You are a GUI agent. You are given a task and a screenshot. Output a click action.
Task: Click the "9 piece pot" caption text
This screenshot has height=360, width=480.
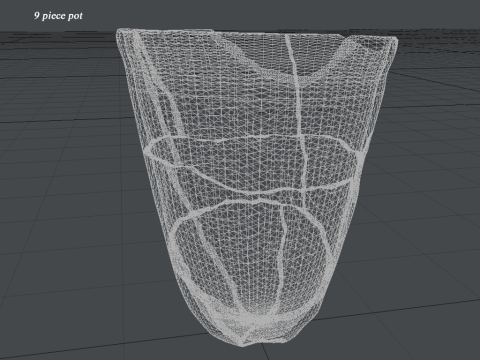point(58,16)
